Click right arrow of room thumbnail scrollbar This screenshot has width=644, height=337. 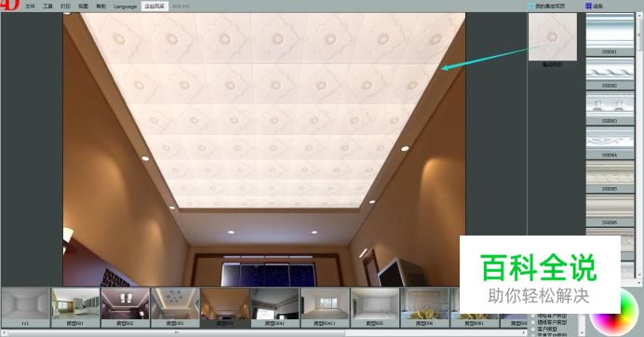pyautogui.click(x=524, y=332)
